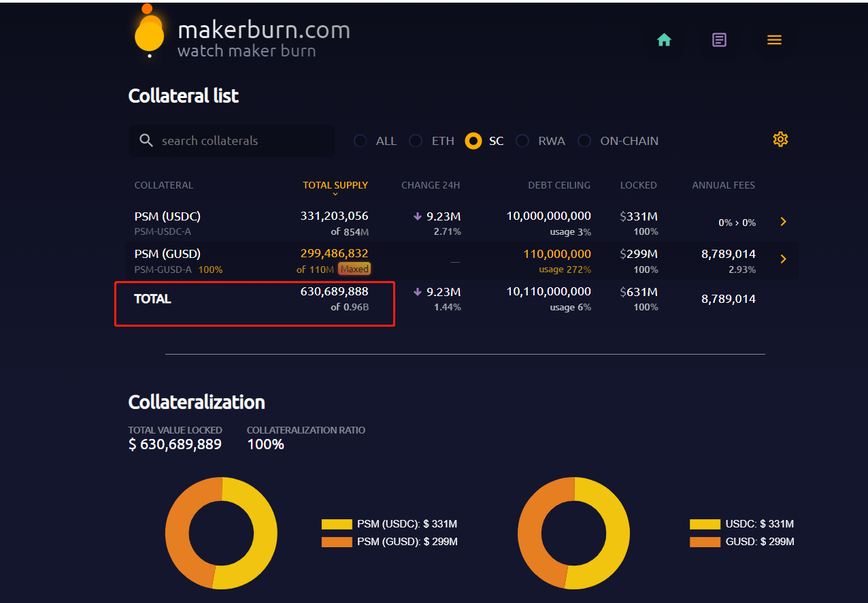This screenshot has width=868, height=603.
Task: Select the ETH radio filter
Action: pos(416,141)
